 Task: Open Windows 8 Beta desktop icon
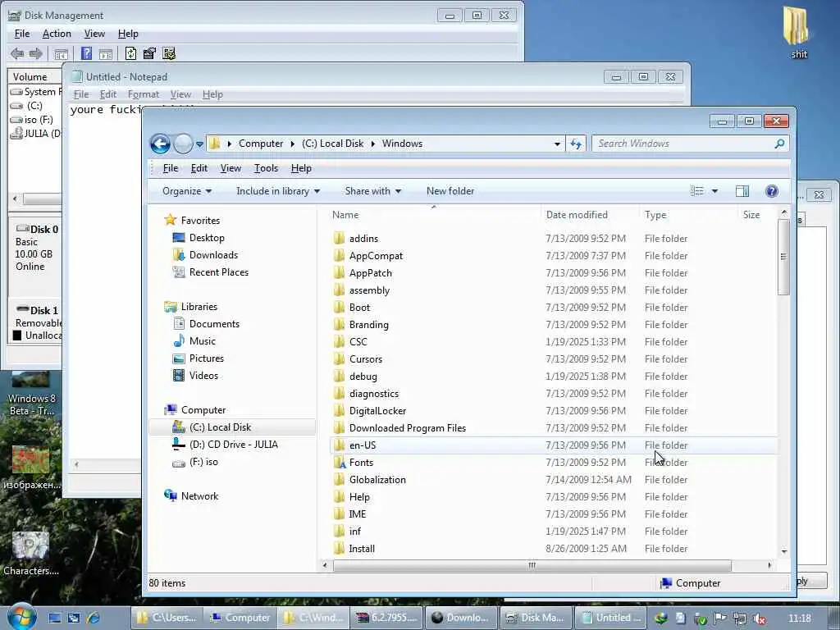(31, 394)
